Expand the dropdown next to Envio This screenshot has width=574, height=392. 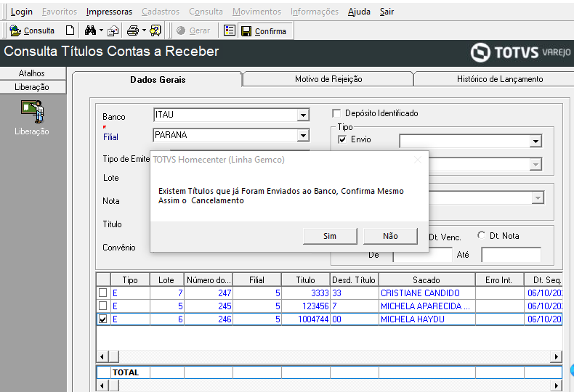point(535,141)
